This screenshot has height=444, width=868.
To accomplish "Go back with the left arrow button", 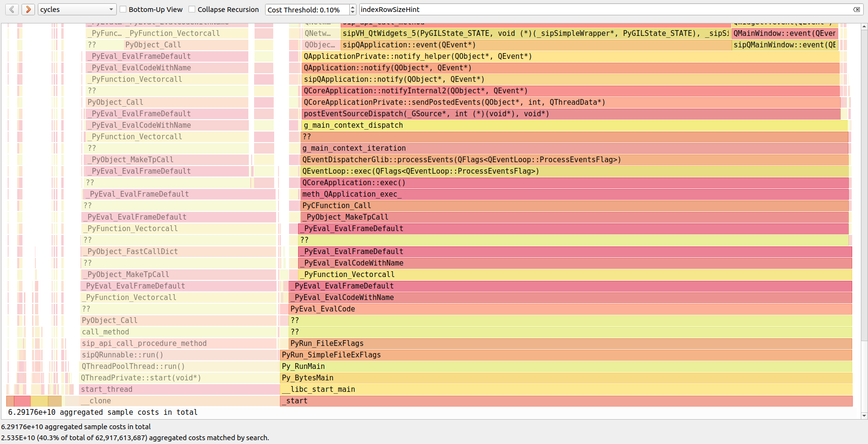I will (x=12, y=9).
